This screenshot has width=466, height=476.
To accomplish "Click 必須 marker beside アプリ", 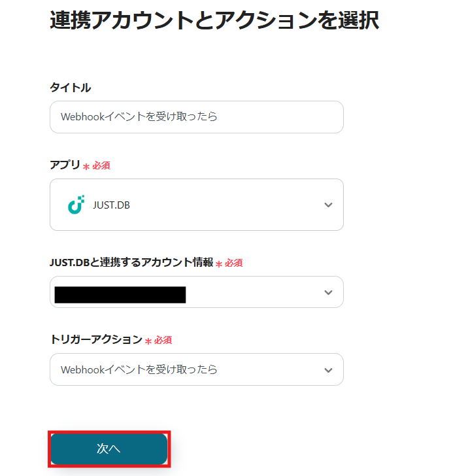I will 101,166.
